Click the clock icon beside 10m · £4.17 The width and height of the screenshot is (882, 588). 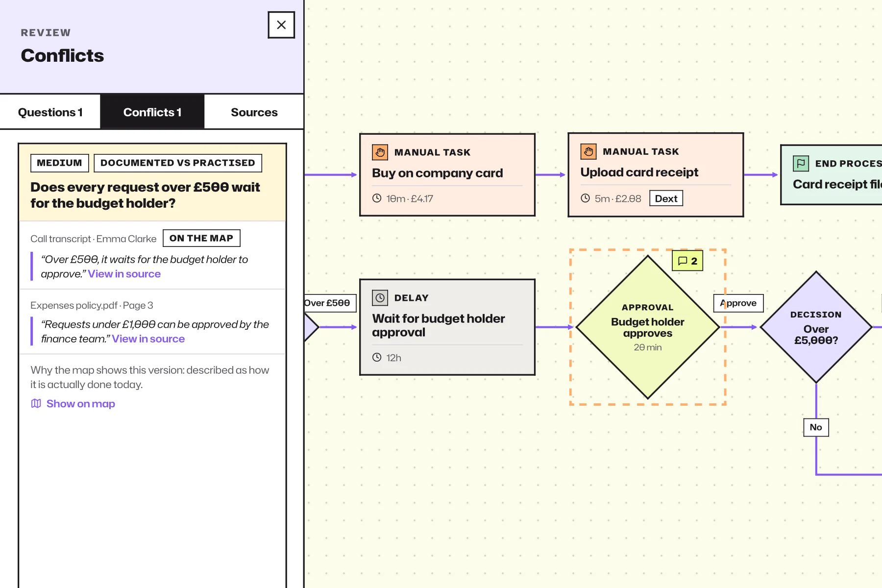pos(377,198)
